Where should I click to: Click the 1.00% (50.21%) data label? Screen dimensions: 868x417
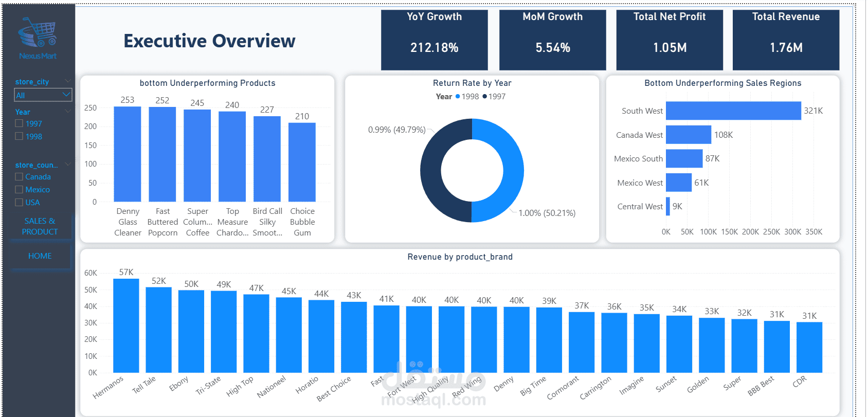click(547, 213)
